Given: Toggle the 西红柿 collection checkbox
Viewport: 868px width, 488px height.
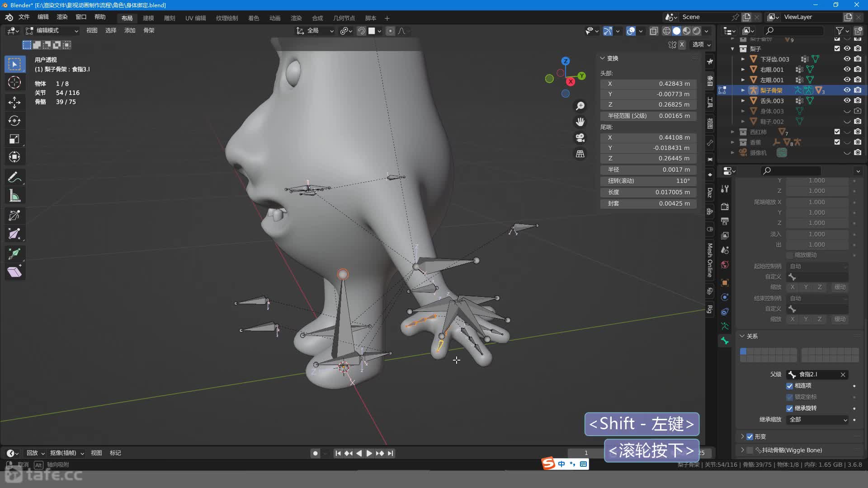Looking at the screenshot, I should click(x=837, y=131).
